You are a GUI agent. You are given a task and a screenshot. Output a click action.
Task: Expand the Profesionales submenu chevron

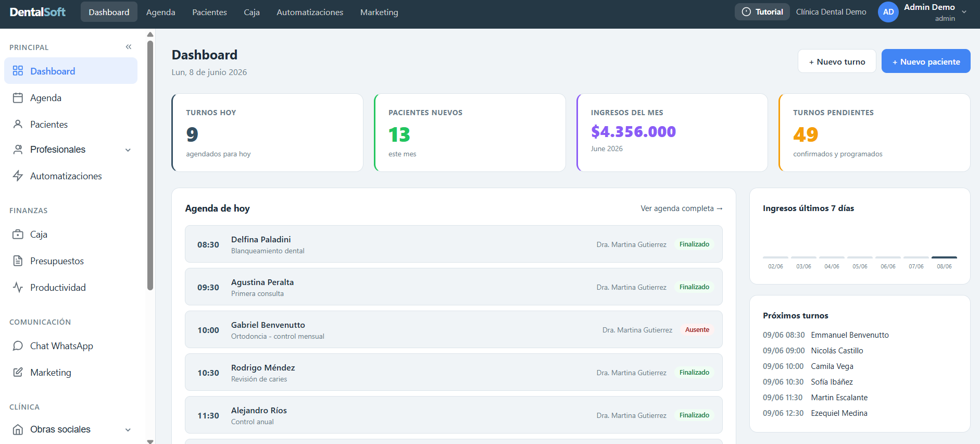pyautogui.click(x=128, y=150)
